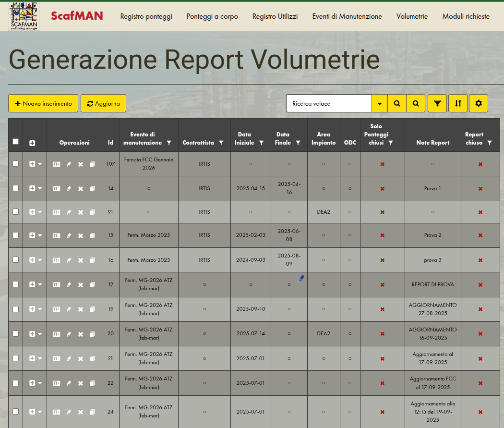The height and width of the screenshot is (428, 504).
Task: Open the filter funnel toolbar button
Action: click(x=437, y=104)
